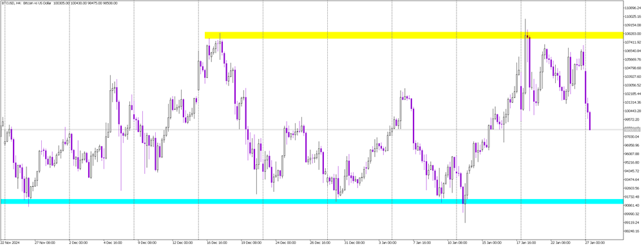
Task: Click the 107411.92 price axis label
Action: (632, 43)
